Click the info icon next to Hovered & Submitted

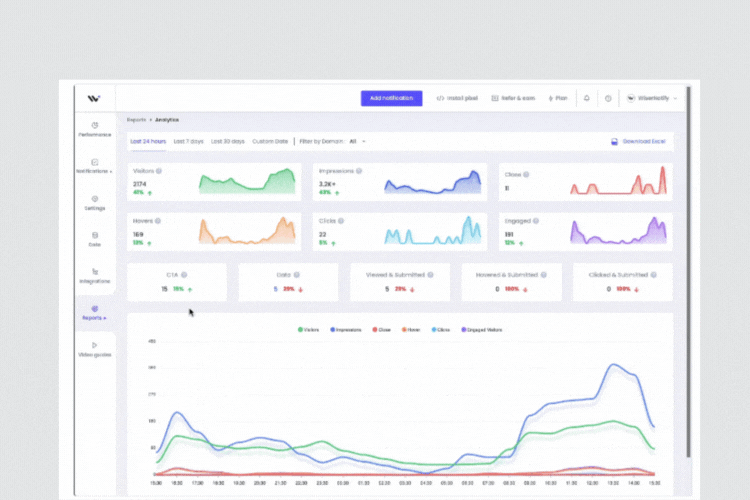pyautogui.click(x=543, y=275)
